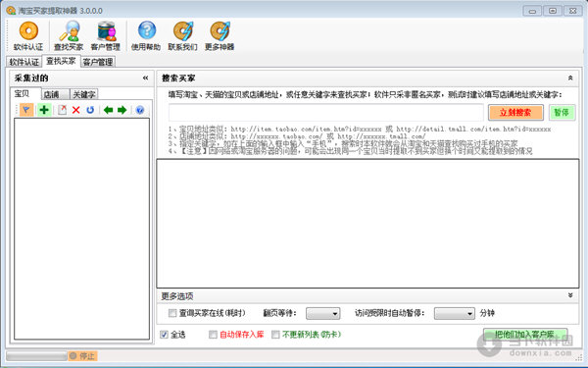
Task: Collapse the 搜索买家 section
Action: tap(570, 79)
